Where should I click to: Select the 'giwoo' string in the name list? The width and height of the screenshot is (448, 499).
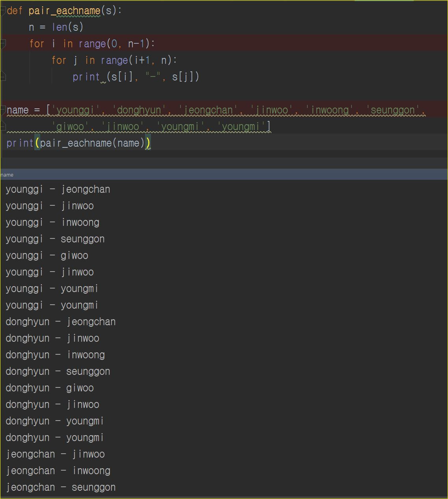(x=70, y=127)
